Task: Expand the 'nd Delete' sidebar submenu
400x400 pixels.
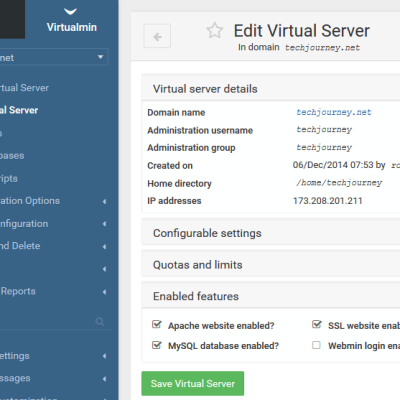Action: [104, 246]
